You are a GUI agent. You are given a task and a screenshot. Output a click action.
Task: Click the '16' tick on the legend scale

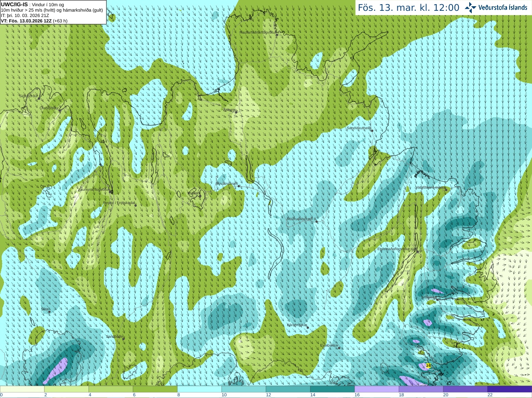click(357, 395)
